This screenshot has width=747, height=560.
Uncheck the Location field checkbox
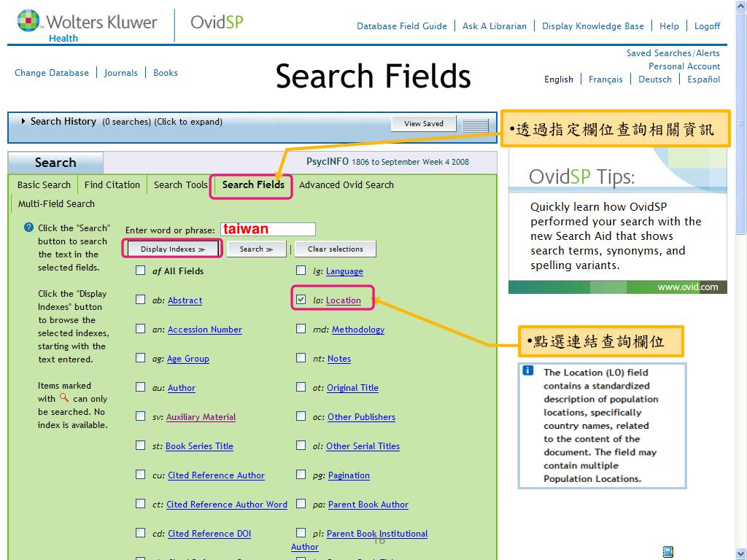pyautogui.click(x=301, y=300)
